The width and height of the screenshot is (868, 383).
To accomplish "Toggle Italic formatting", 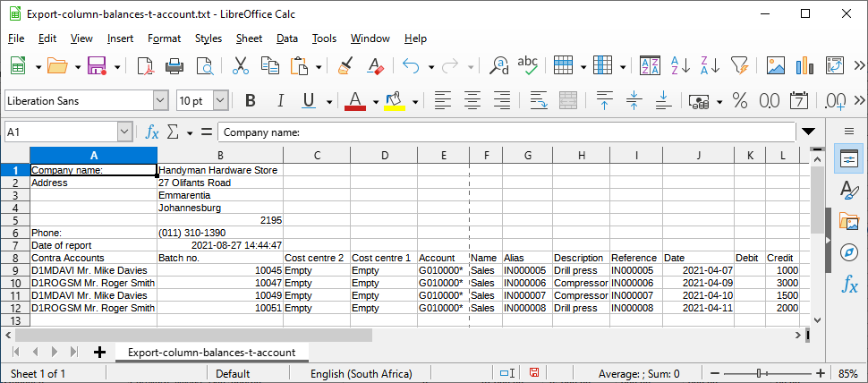I will point(280,100).
